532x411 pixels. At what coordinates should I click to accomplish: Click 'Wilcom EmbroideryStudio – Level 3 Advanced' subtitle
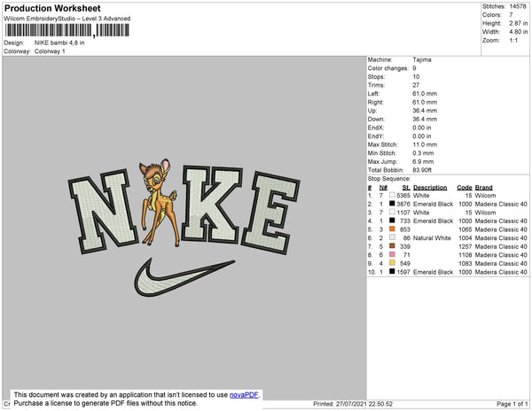click(67, 19)
